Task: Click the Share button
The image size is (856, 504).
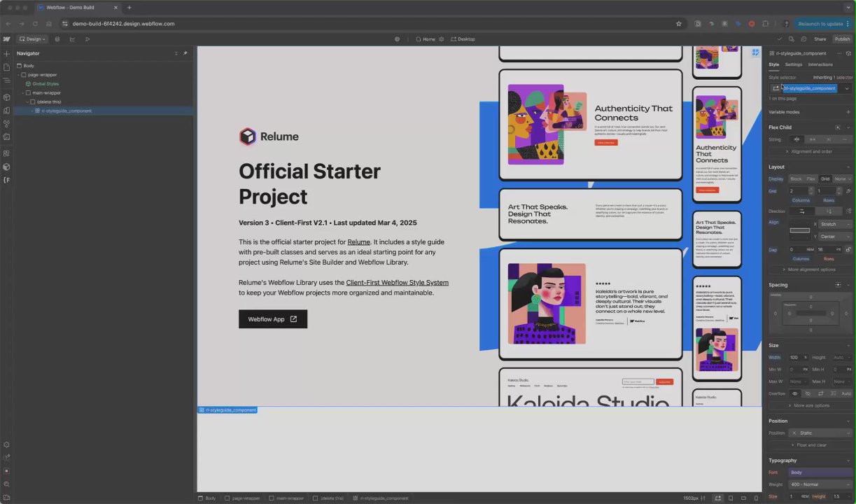Action: [x=820, y=39]
